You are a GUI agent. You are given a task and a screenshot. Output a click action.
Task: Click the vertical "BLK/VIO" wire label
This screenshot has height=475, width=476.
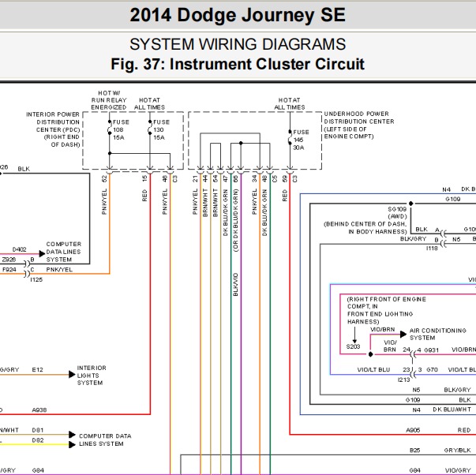[x=235, y=284]
